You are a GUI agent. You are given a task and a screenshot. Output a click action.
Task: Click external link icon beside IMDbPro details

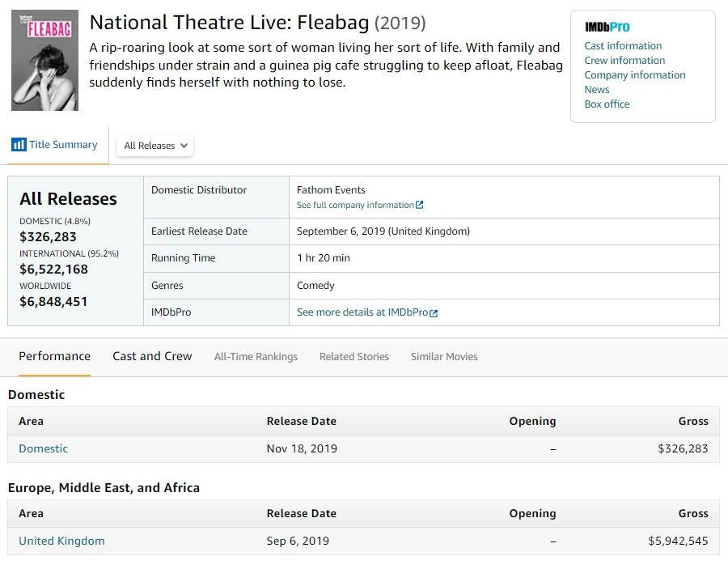point(434,313)
